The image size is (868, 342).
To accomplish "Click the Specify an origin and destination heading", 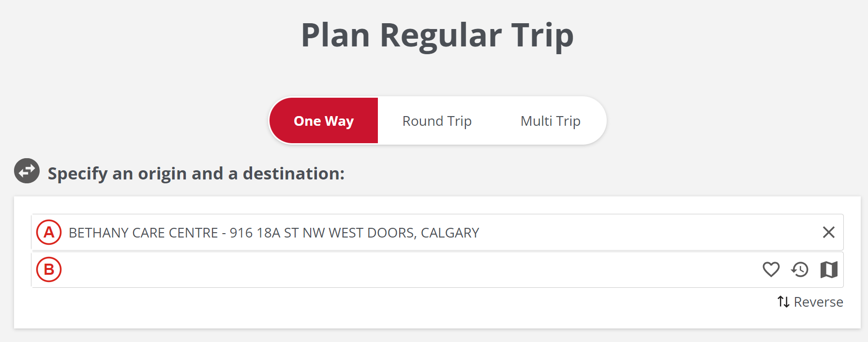I will click(x=196, y=173).
